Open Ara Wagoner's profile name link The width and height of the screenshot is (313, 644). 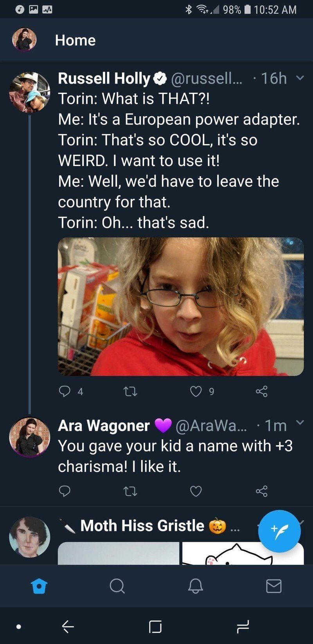point(104,426)
